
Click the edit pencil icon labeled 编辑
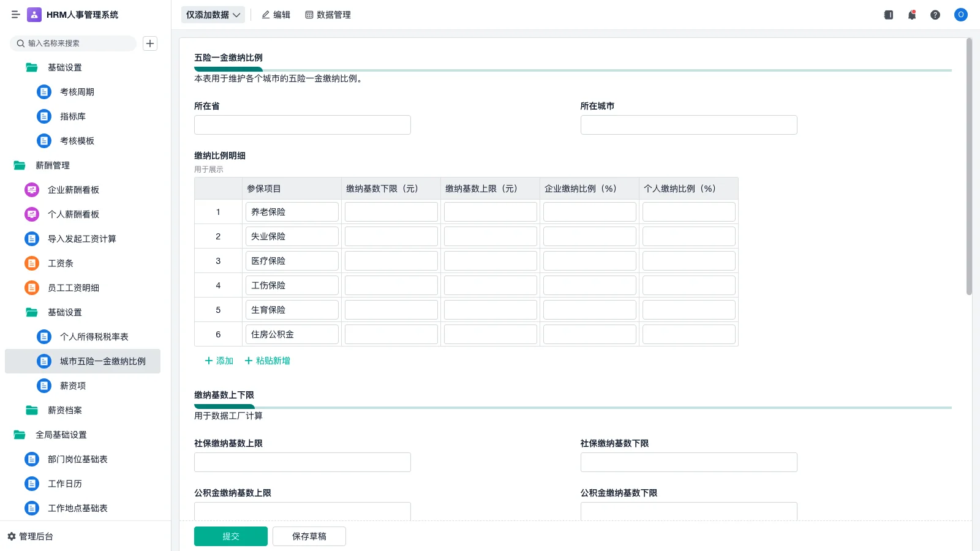point(276,15)
